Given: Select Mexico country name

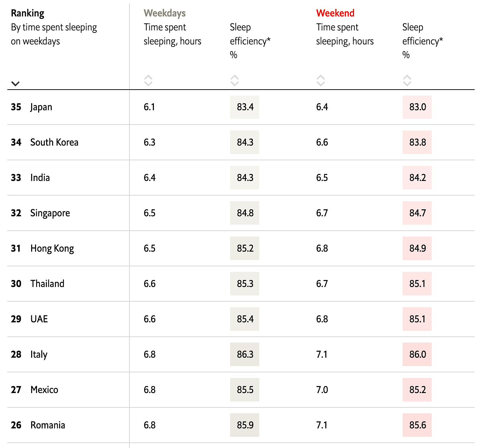Looking at the screenshot, I should (x=44, y=390).
